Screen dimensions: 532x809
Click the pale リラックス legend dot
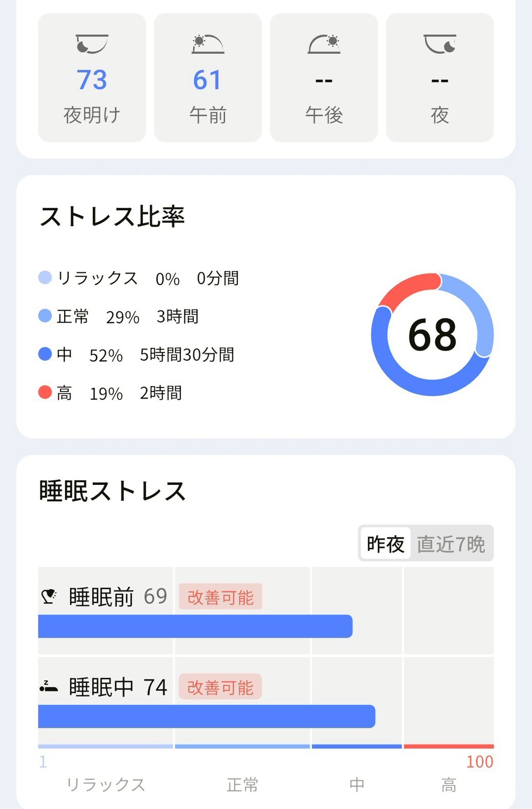(45, 278)
